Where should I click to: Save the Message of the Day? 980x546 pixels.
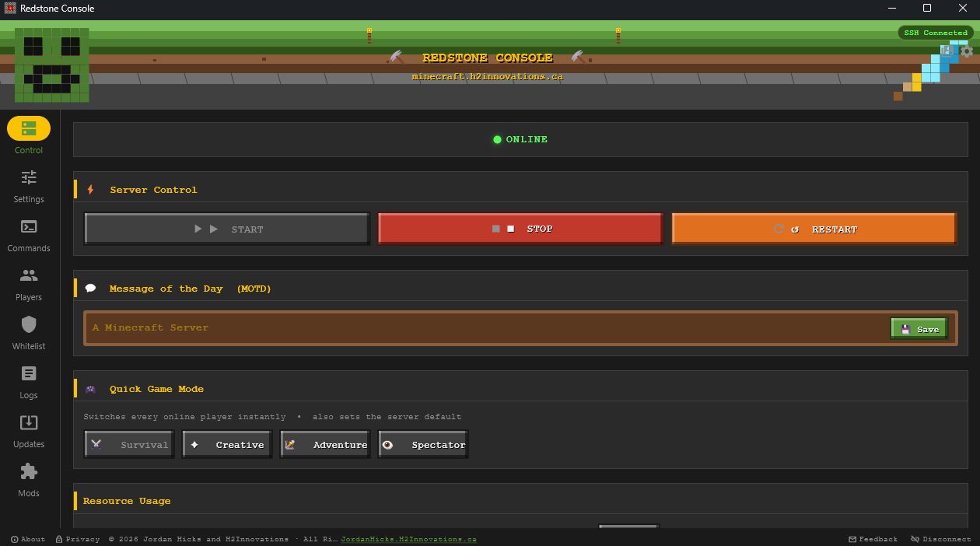point(919,329)
